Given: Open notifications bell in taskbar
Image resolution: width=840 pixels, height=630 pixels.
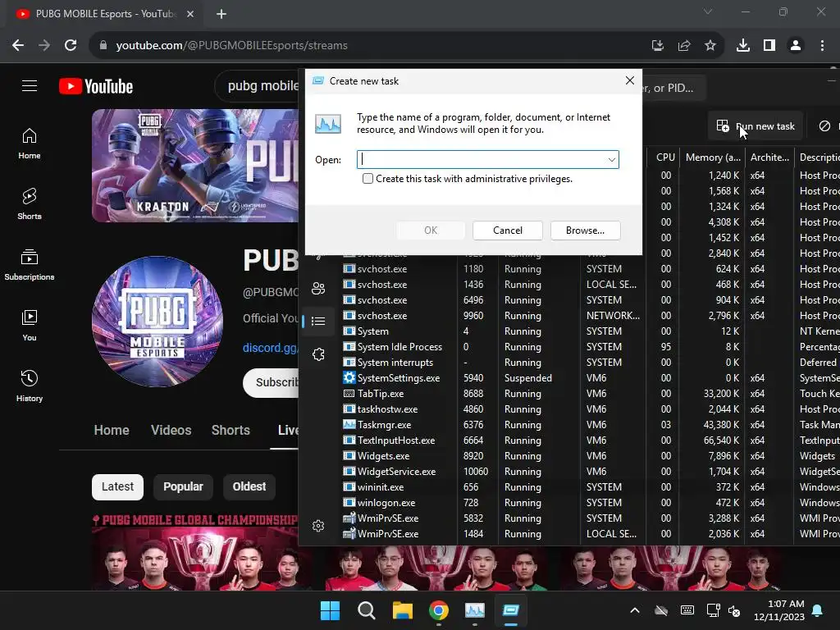Looking at the screenshot, I should [818, 610].
